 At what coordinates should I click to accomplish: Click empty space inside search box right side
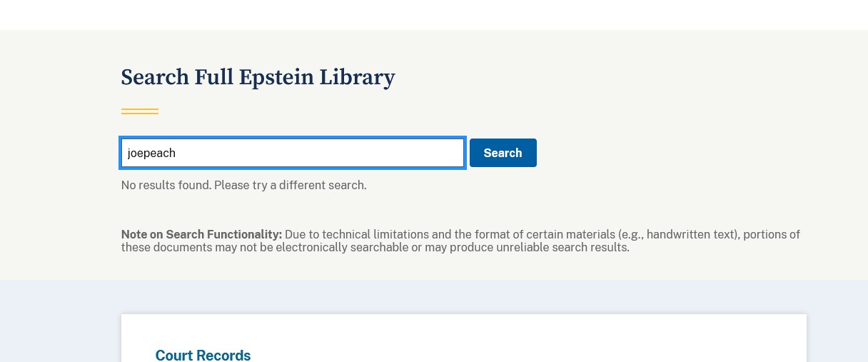tap(400, 153)
